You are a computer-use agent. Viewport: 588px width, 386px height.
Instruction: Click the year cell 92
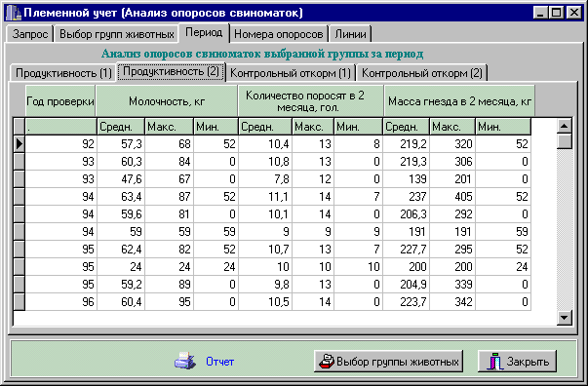tap(61, 144)
